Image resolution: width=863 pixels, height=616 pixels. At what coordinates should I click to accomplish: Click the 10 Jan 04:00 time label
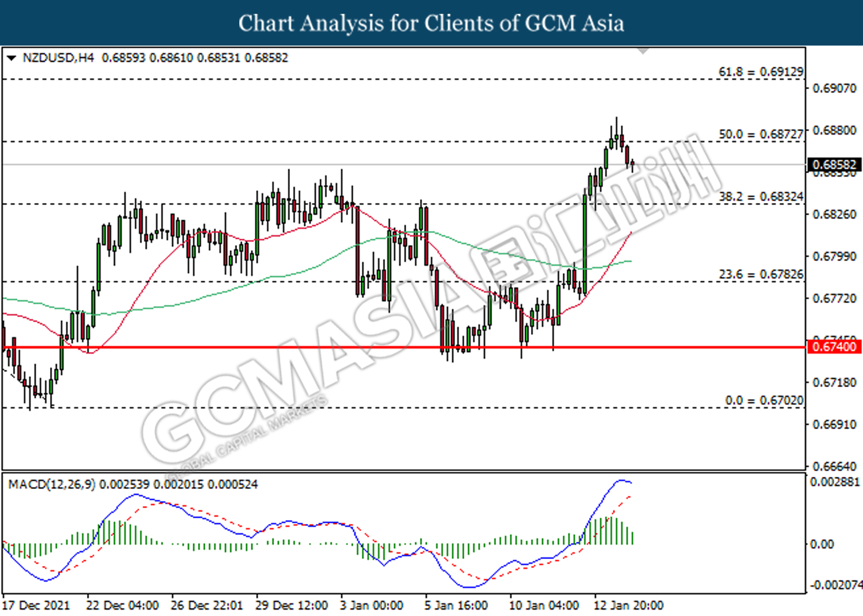click(x=544, y=606)
